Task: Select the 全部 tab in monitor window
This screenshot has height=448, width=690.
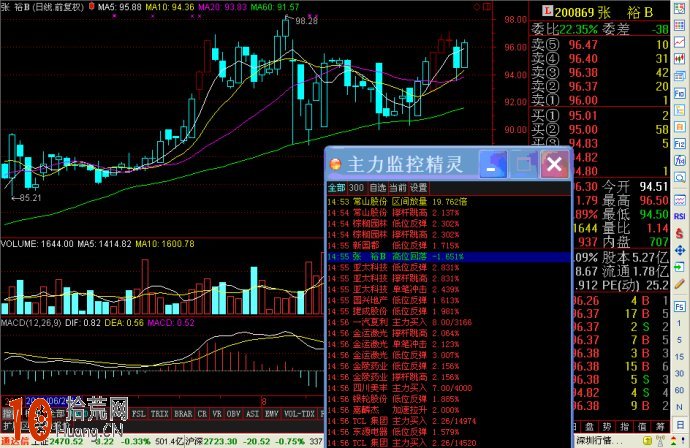Action: pyautogui.click(x=337, y=188)
